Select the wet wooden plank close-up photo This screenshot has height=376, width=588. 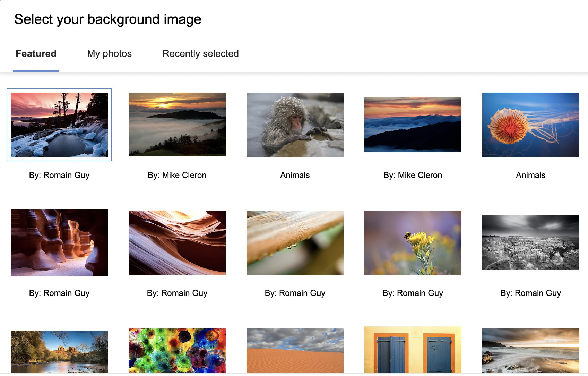click(x=295, y=242)
